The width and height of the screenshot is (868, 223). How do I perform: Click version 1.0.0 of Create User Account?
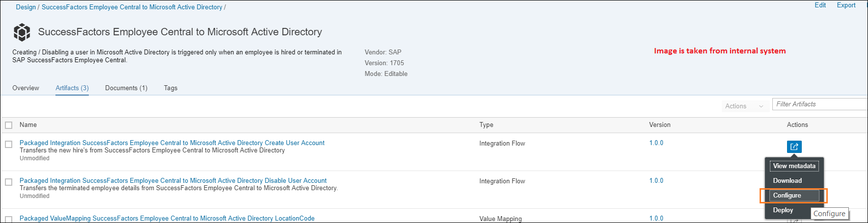pyautogui.click(x=656, y=143)
